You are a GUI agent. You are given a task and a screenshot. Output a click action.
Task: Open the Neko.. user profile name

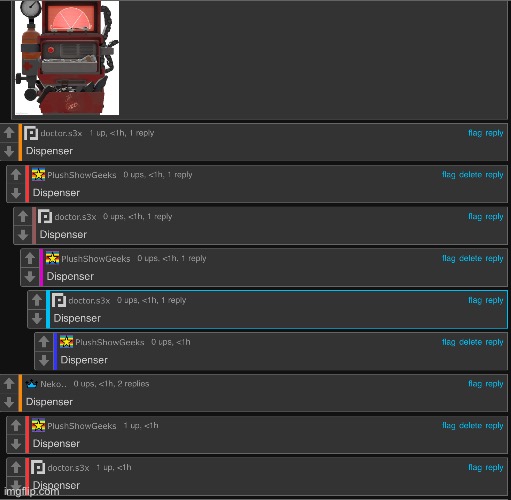53,384
